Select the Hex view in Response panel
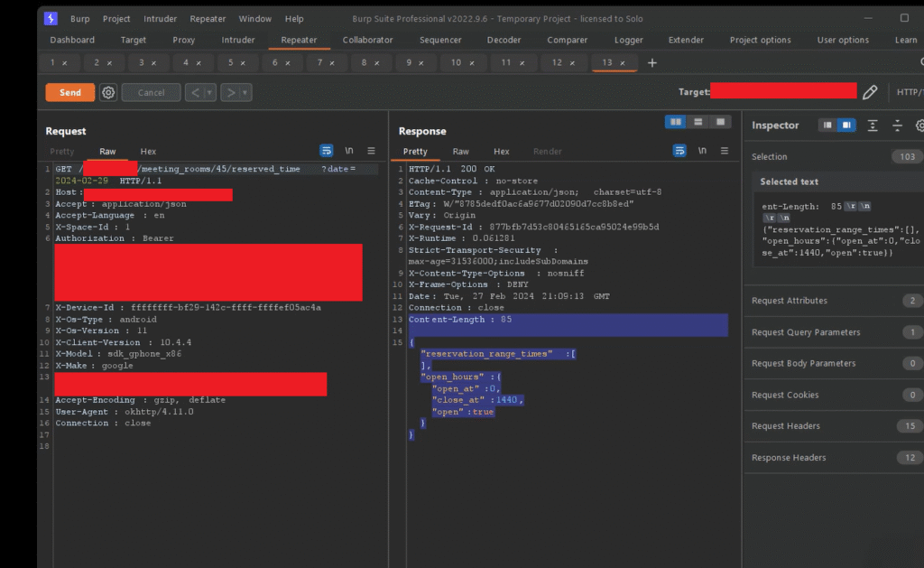This screenshot has height=568, width=924. pos(502,152)
